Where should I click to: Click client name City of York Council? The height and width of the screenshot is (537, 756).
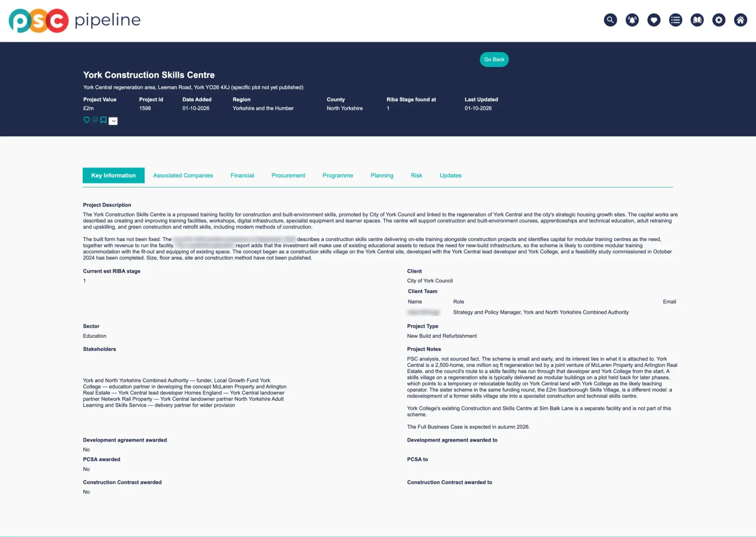[x=430, y=281]
